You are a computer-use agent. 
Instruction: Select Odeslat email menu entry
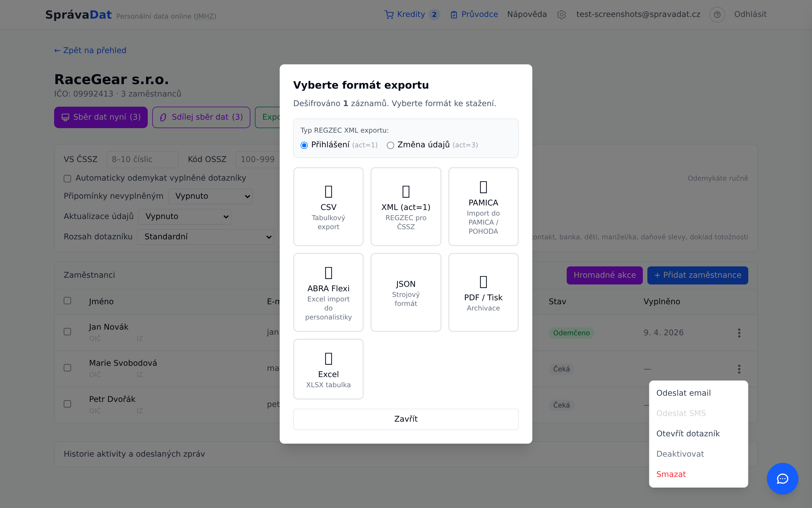(698, 393)
